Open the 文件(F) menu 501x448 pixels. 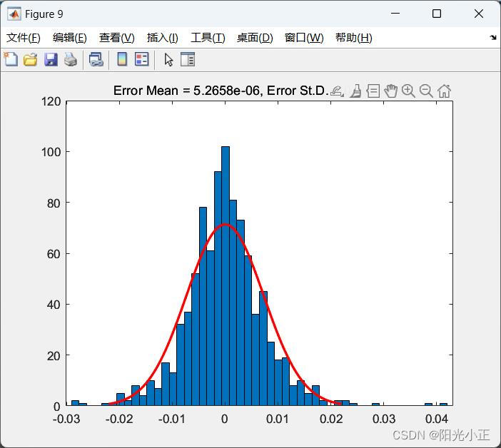pos(24,38)
